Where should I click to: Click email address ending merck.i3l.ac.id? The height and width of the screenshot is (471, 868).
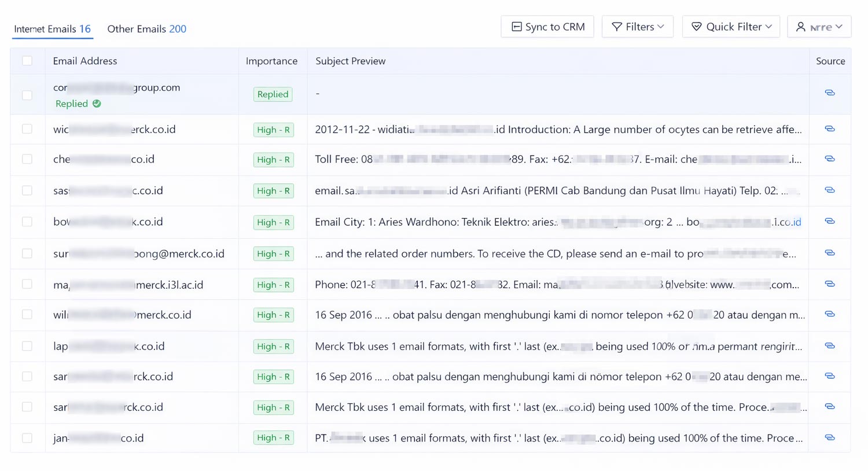point(128,285)
